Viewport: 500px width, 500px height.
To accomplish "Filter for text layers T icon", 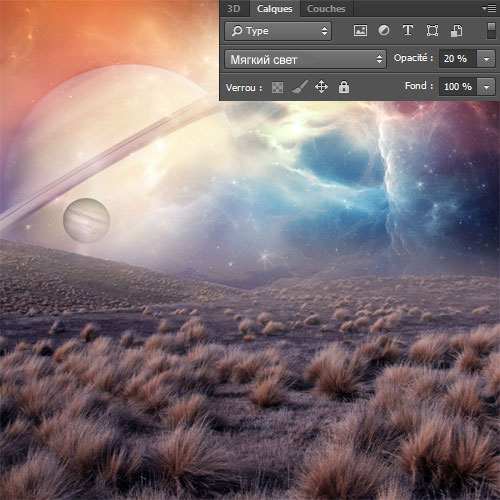I will (x=408, y=30).
